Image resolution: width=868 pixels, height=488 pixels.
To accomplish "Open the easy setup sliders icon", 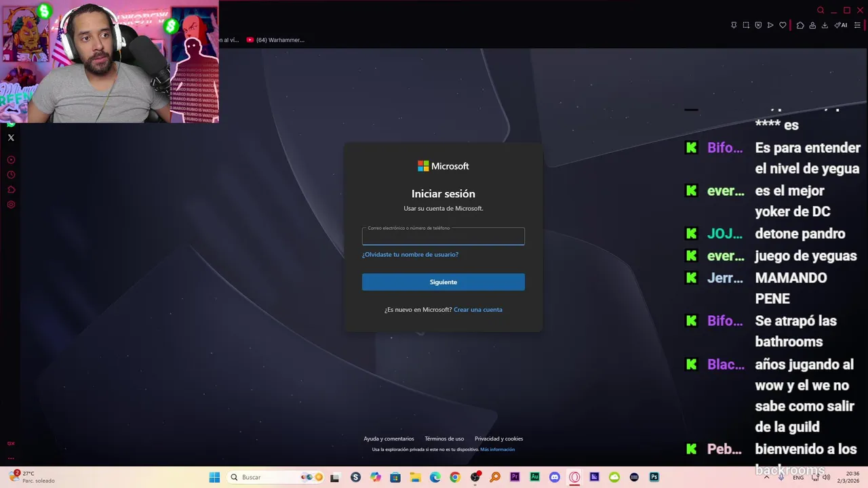I will [857, 25].
